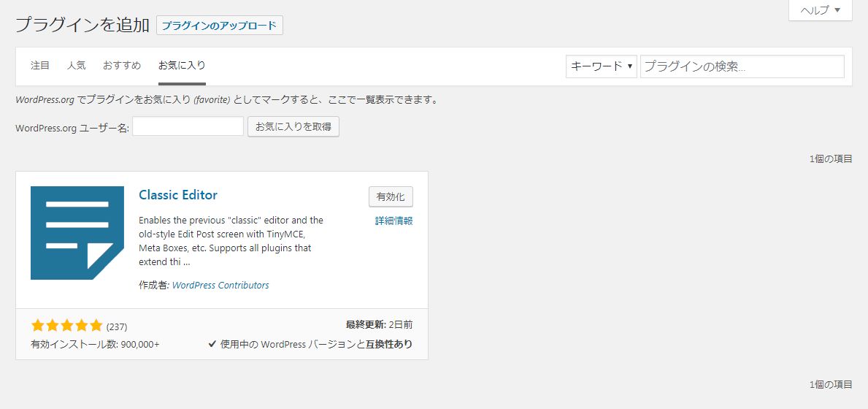Select the お気に入り tab
868x409 pixels.
click(x=182, y=65)
